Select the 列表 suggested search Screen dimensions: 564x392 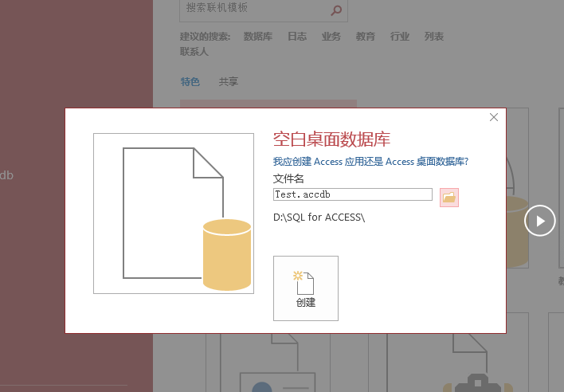pyautogui.click(x=434, y=37)
